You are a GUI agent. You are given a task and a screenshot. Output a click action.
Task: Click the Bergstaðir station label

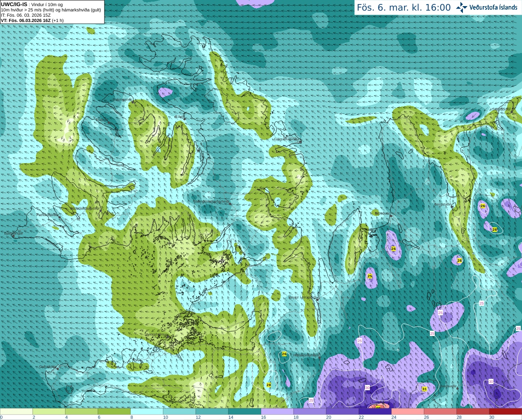pyautogui.click(x=442, y=204)
